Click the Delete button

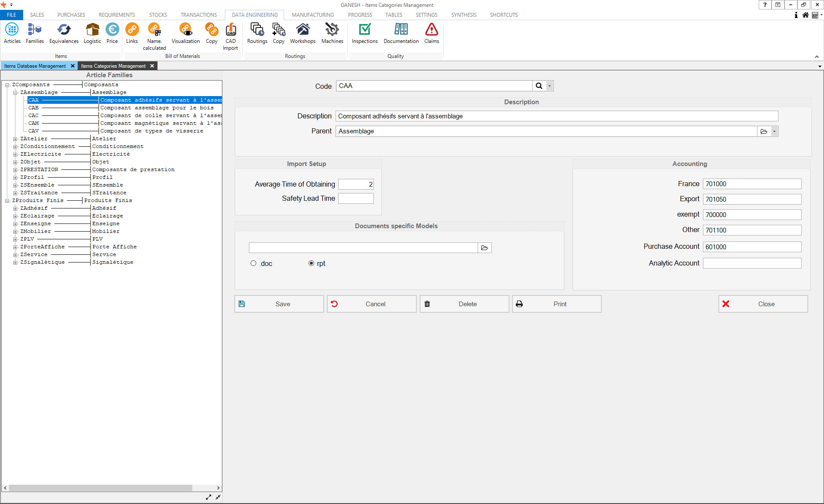coord(464,304)
